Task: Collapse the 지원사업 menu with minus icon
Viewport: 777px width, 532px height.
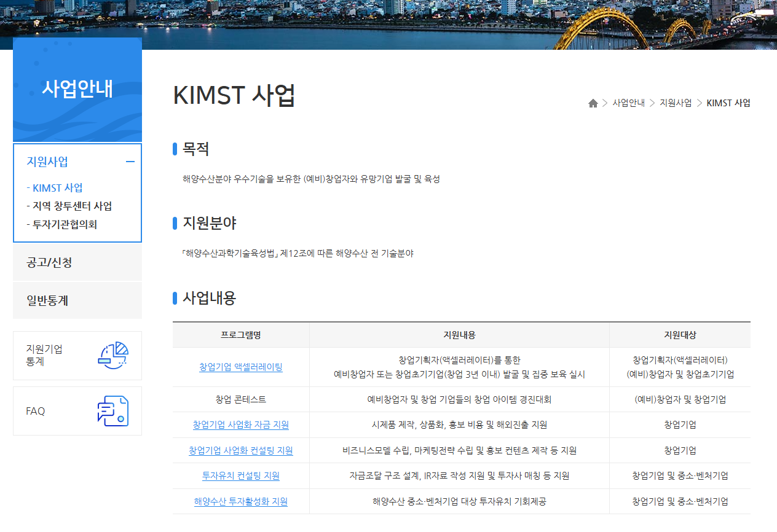Action: pyautogui.click(x=130, y=162)
